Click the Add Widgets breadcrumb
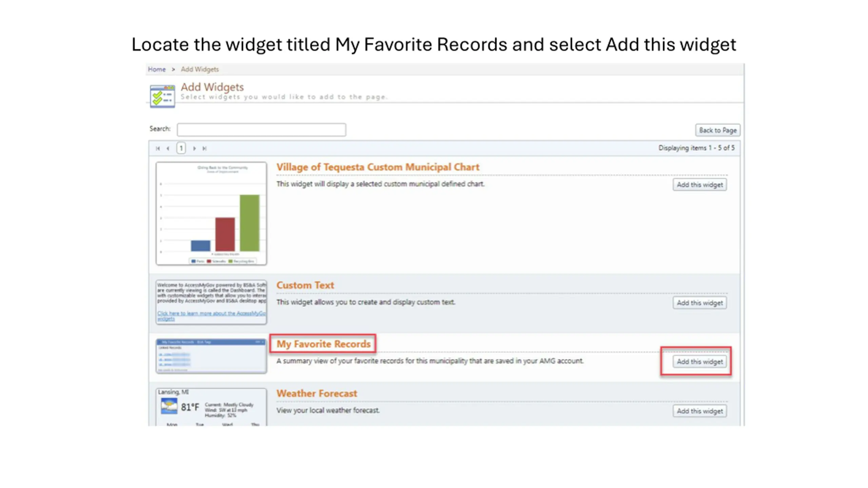The image size is (868, 488). (x=200, y=69)
